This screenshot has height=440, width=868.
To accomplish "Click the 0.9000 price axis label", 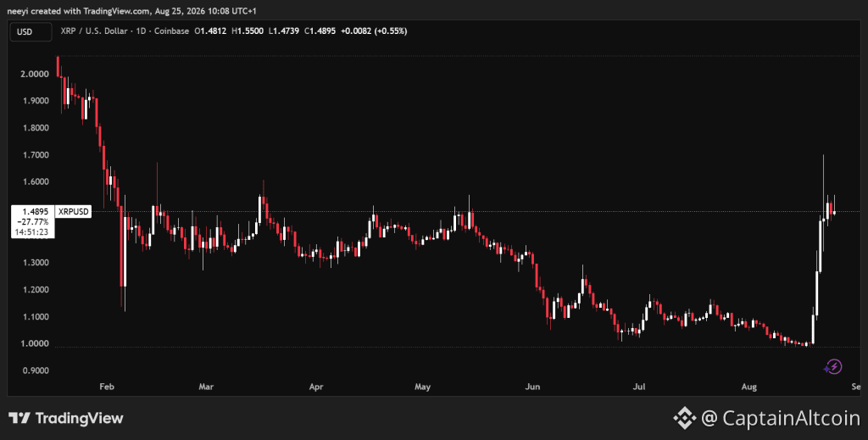I will pos(35,370).
